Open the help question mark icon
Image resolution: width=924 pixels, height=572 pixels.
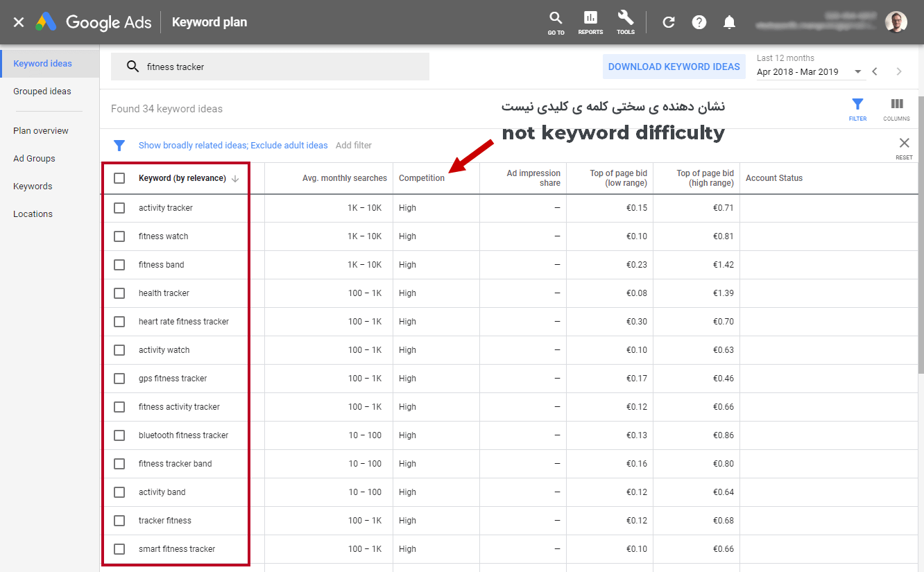point(699,22)
